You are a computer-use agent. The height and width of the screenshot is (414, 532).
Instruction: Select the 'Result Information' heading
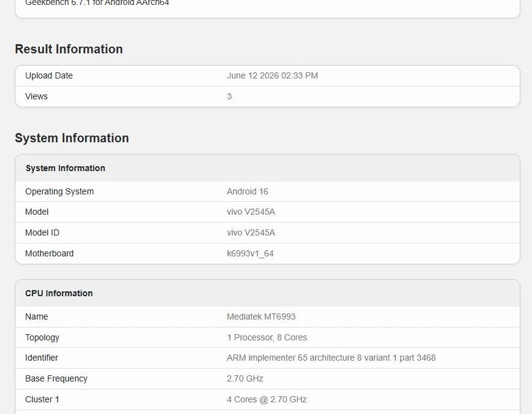69,49
